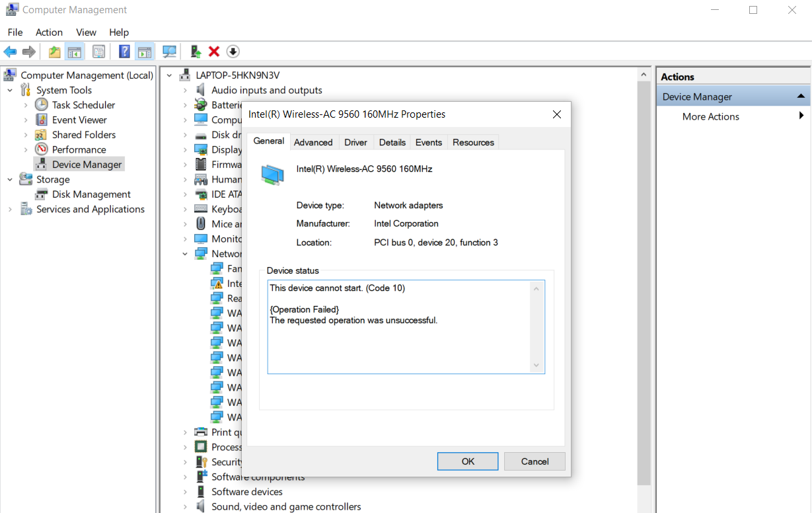Image resolution: width=812 pixels, height=513 pixels.
Task: Collapse the System Tools tree node
Action: (10, 91)
